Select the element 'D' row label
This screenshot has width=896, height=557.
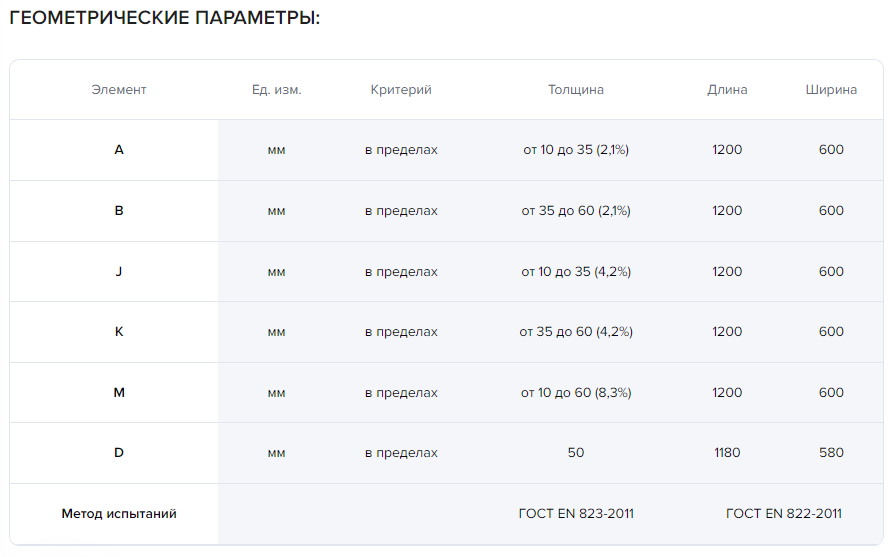119,453
